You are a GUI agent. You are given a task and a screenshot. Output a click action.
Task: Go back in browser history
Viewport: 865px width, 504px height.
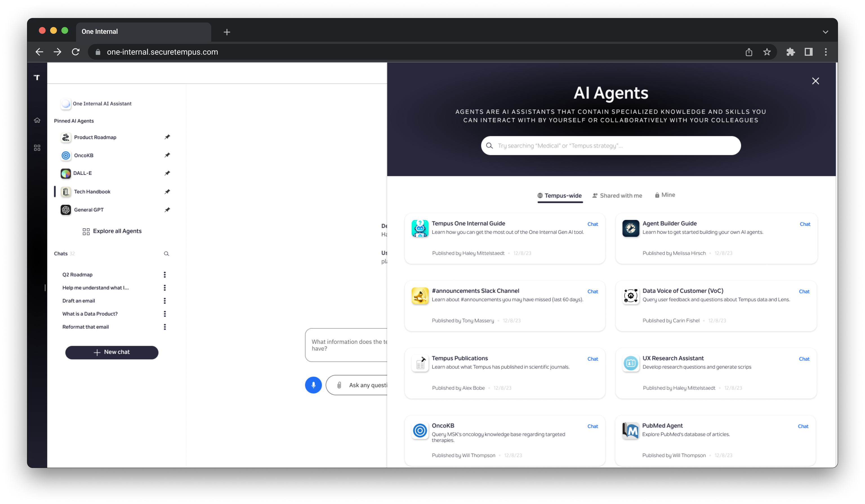[x=39, y=52]
